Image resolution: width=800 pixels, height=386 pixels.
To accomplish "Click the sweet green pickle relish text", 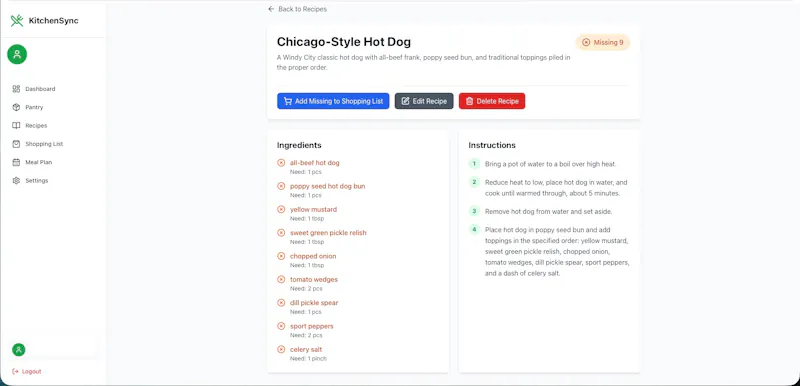I will pos(328,233).
